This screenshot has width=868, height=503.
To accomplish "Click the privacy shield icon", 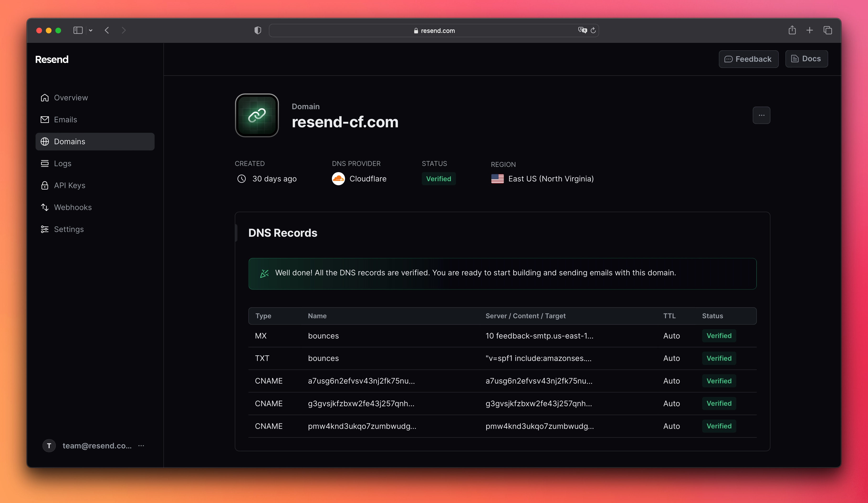I will (x=258, y=30).
